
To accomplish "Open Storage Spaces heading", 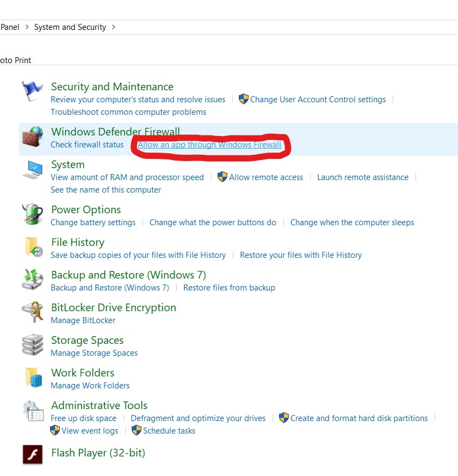I will 87,341.
